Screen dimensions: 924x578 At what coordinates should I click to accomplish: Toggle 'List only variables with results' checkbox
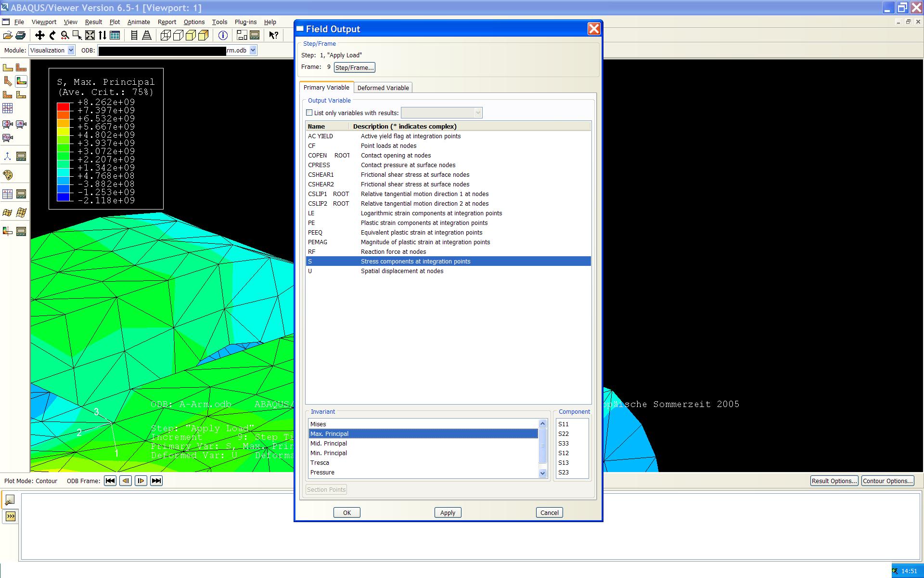(x=309, y=113)
